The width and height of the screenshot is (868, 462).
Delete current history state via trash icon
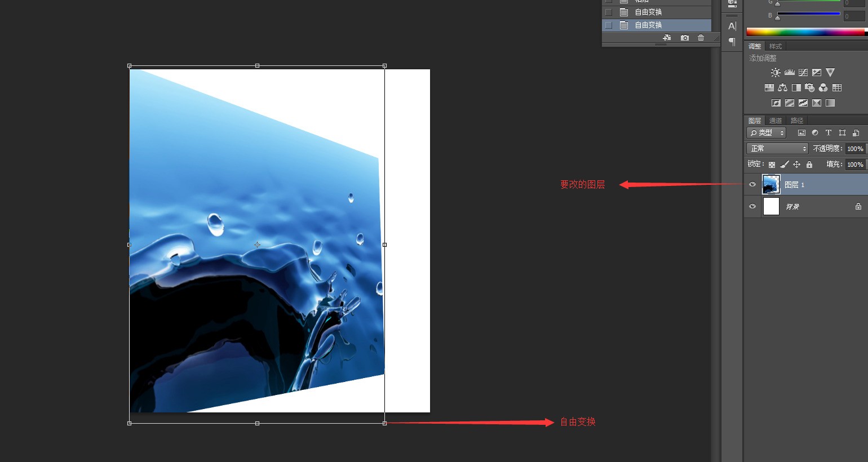click(701, 38)
